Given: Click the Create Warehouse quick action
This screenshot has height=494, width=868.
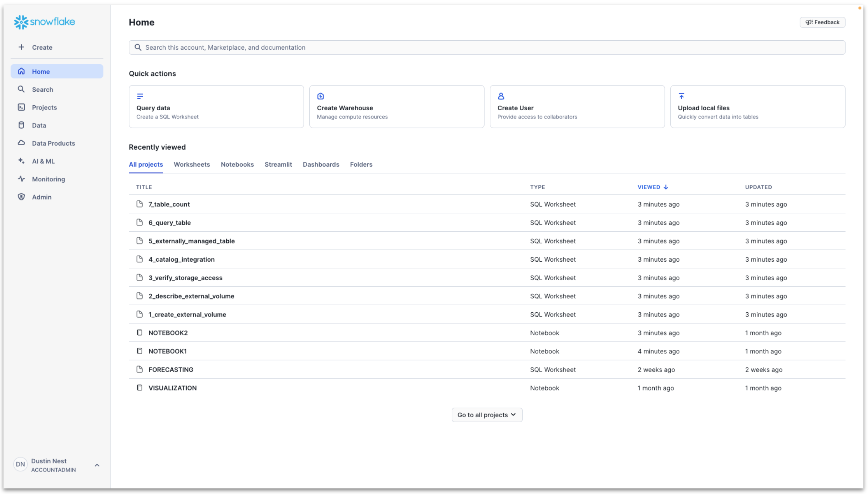Looking at the screenshot, I should coord(396,106).
